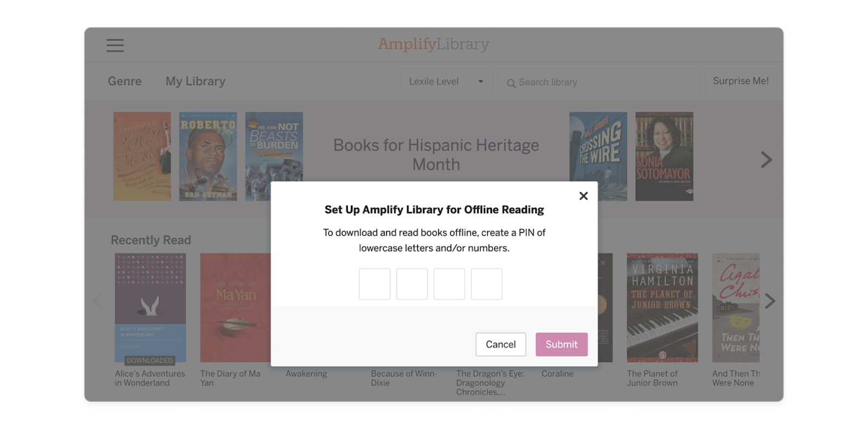Open the hamburger navigation menu

(x=114, y=46)
